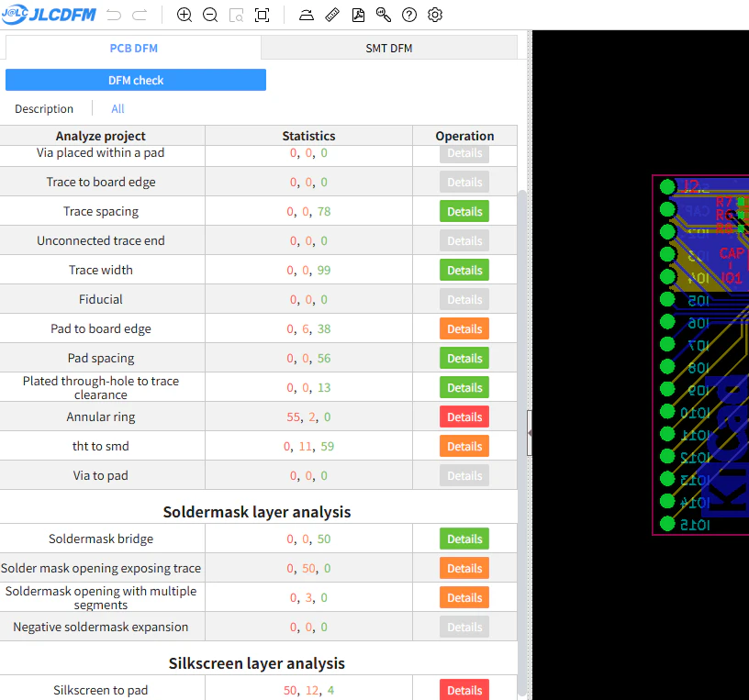Switch to the SMT DFM tab
Screen dimensions: 749x700
point(389,49)
